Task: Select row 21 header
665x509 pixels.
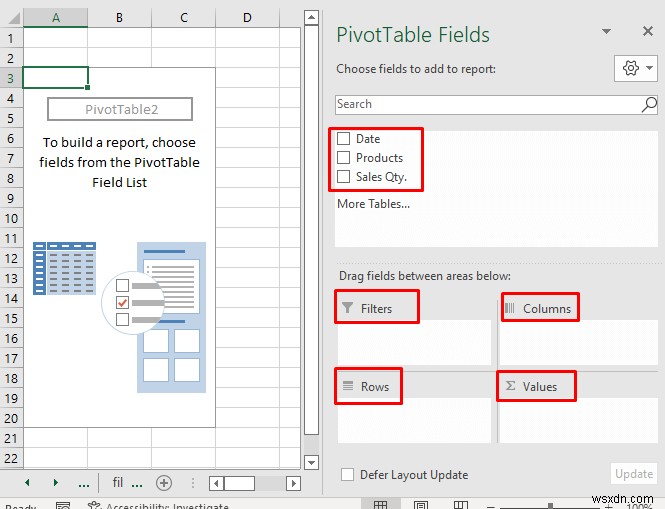Action: point(11,438)
